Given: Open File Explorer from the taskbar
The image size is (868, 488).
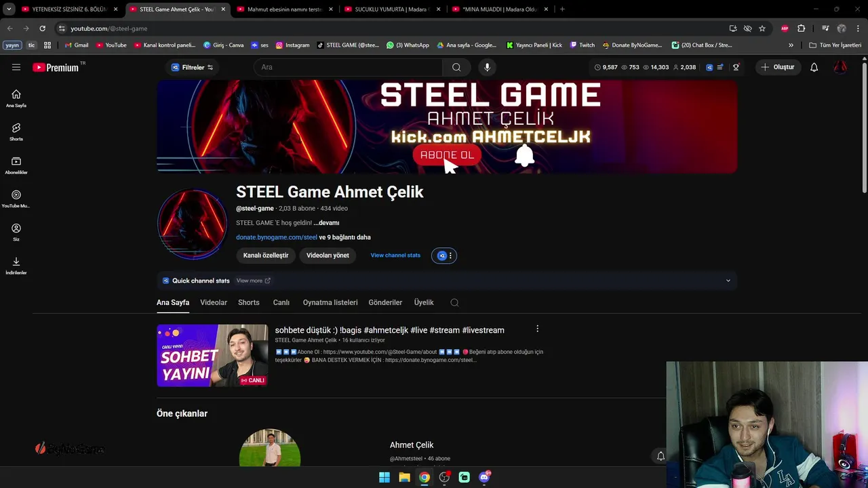Looking at the screenshot, I should pos(404,477).
